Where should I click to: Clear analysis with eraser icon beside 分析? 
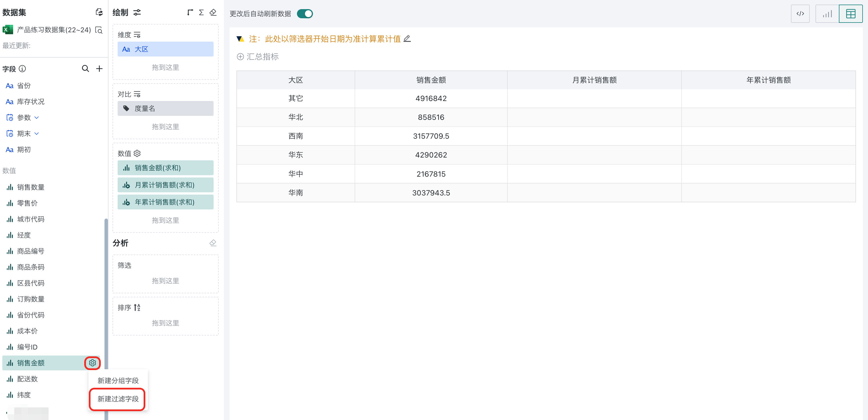213,243
